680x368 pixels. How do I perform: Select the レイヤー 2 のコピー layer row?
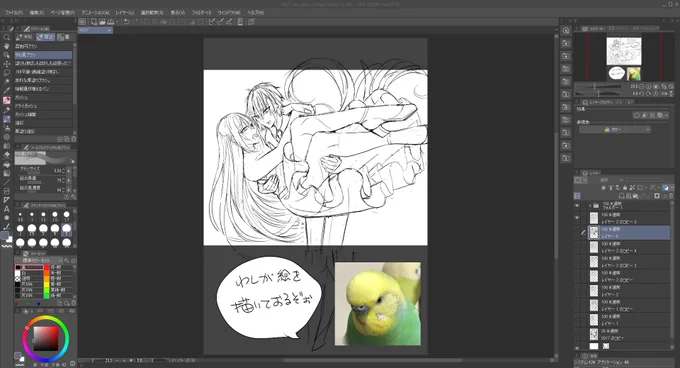tap(629, 276)
